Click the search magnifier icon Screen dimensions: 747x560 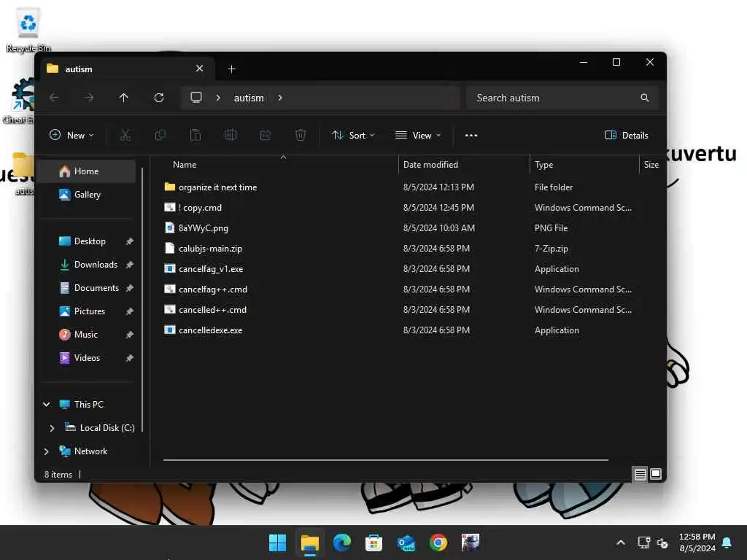(x=645, y=98)
